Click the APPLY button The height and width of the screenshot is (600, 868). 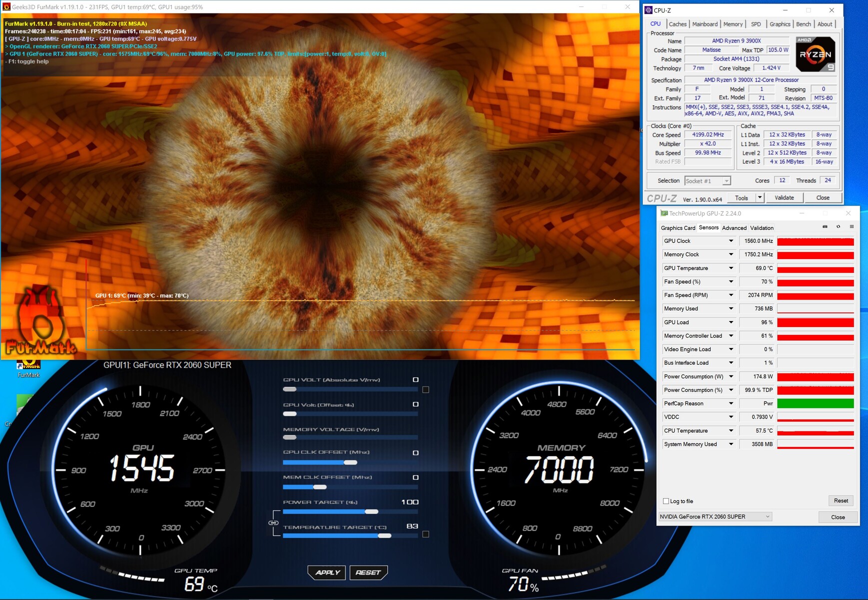(x=327, y=572)
